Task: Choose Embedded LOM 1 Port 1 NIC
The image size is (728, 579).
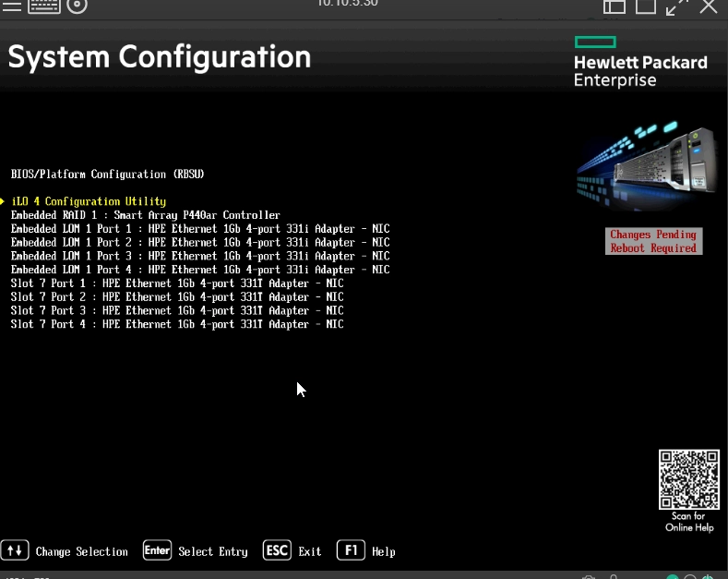Action: (200, 228)
